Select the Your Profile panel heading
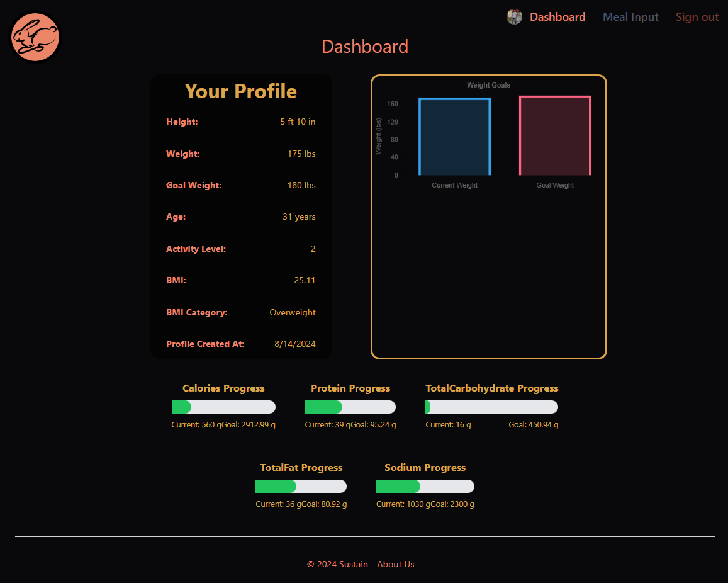 point(240,91)
